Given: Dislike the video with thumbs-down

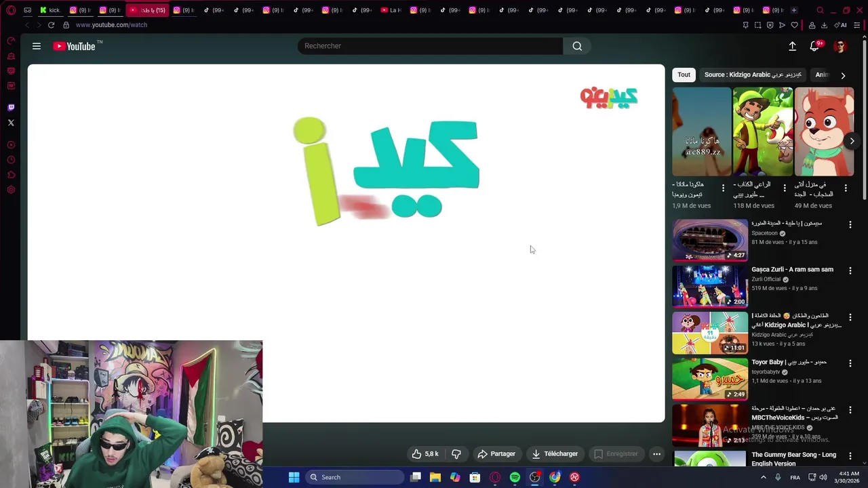Looking at the screenshot, I should pos(456,454).
